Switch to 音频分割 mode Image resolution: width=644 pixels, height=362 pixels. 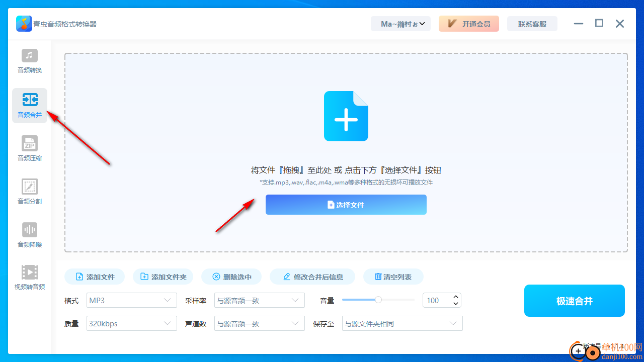pyautogui.click(x=29, y=191)
